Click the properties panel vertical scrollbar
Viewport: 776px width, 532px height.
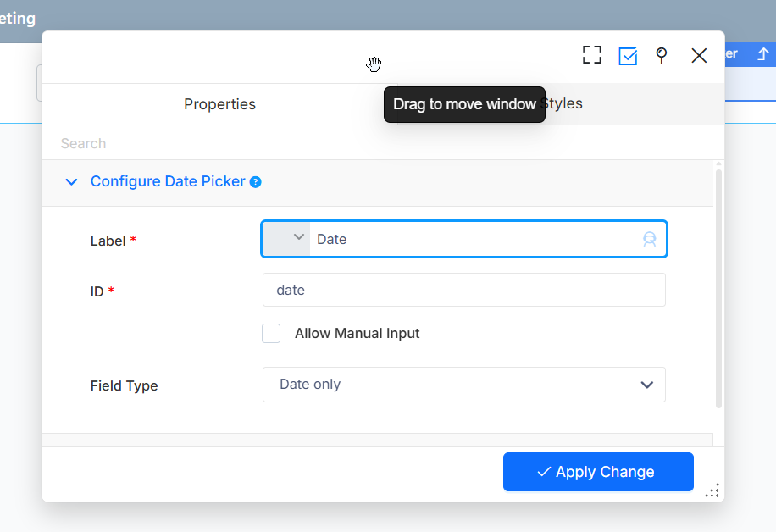click(718, 288)
